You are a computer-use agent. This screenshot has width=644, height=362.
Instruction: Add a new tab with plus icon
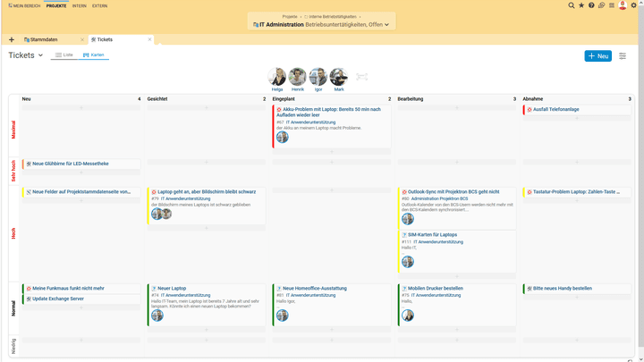click(12, 39)
